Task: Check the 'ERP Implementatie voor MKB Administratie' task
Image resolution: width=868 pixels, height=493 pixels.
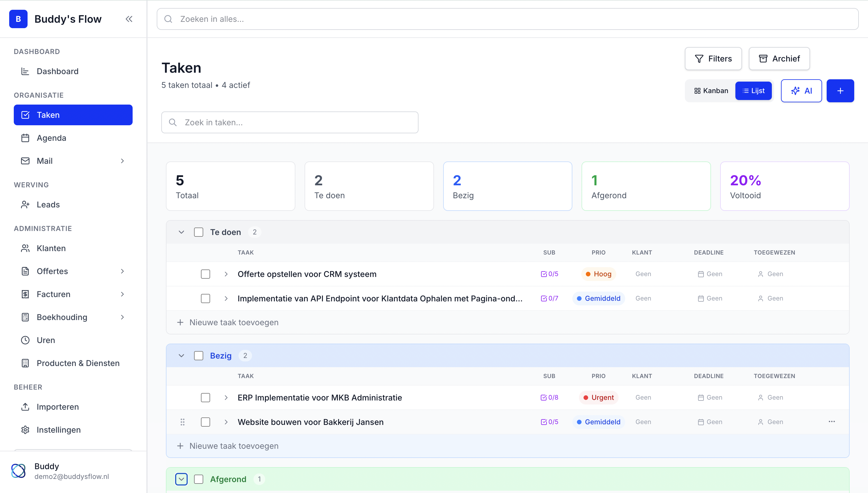Action: [x=205, y=398]
